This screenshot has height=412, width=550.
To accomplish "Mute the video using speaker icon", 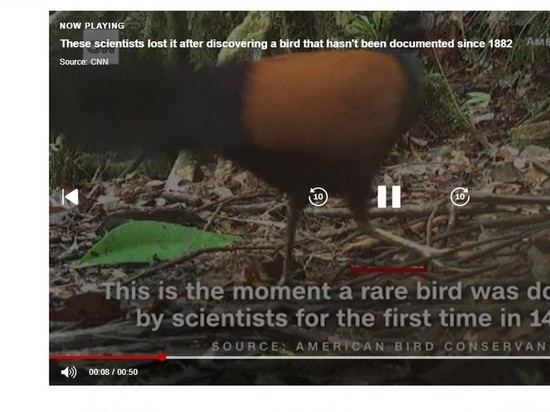I will (69, 372).
